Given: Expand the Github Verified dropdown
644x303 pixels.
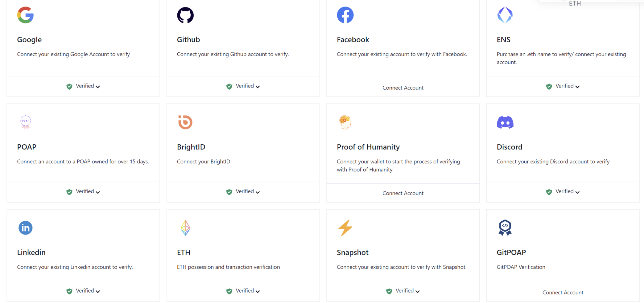Looking at the screenshot, I should (258, 87).
